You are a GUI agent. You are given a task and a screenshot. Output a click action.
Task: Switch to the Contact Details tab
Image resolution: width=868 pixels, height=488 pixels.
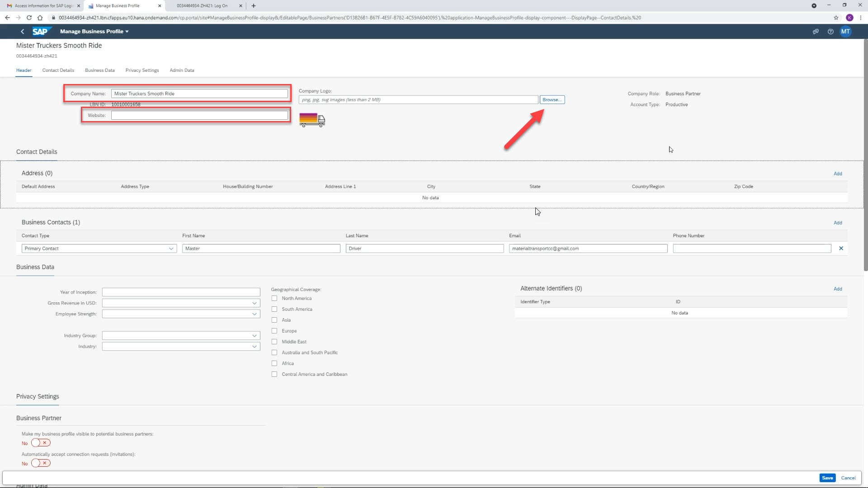58,70
